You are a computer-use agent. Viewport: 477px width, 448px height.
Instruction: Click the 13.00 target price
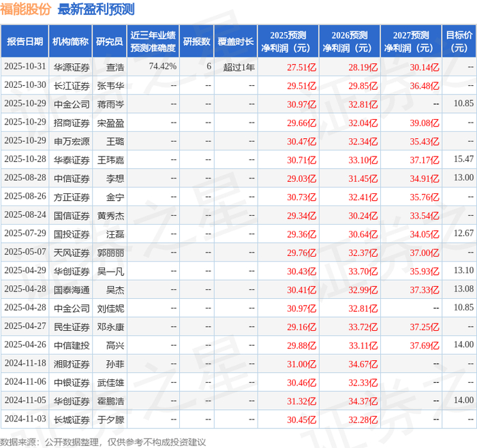[463, 178]
